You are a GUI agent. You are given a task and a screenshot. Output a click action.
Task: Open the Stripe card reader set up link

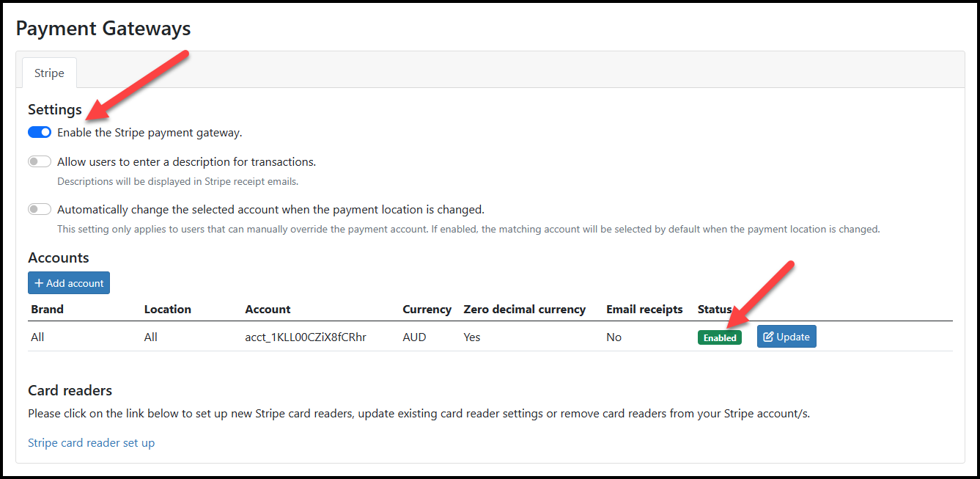[x=91, y=443]
